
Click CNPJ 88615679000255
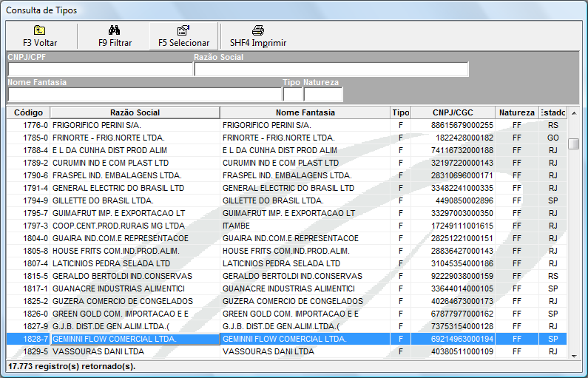click(453, 125)
